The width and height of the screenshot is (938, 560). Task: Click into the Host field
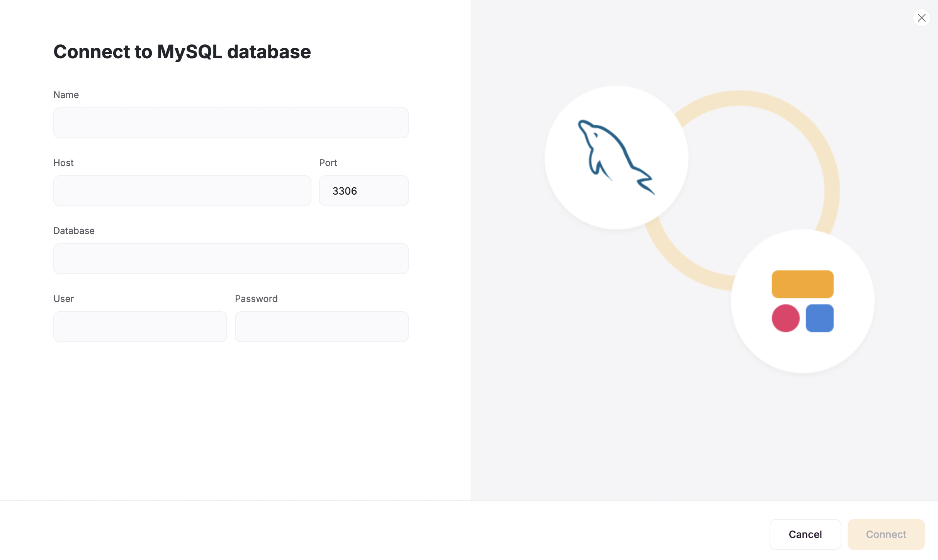click(182, 191)
